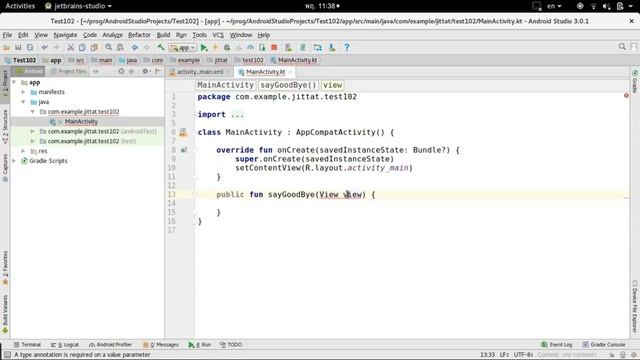Select the Project Files view tab
This screenshot has height=360, width=640.
coord(68,71)
